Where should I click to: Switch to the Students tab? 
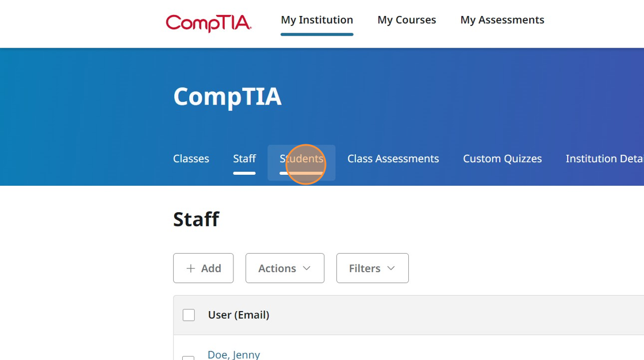(x=301, y=159)
